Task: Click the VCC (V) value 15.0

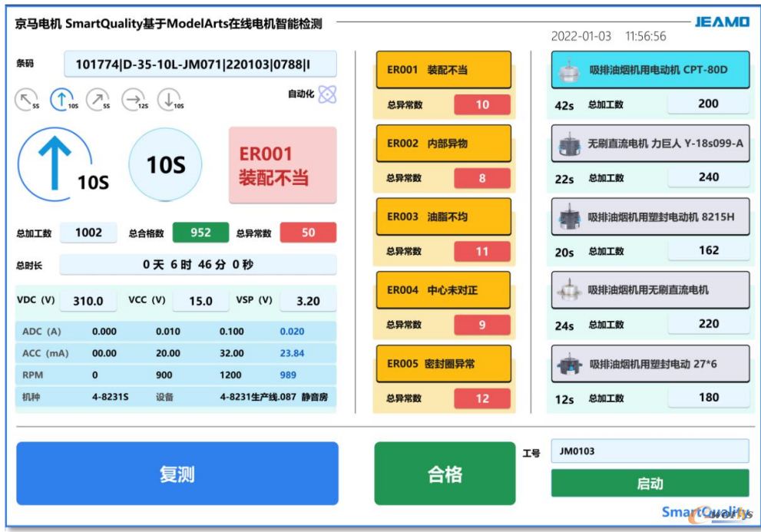Action: pos(200,301)
